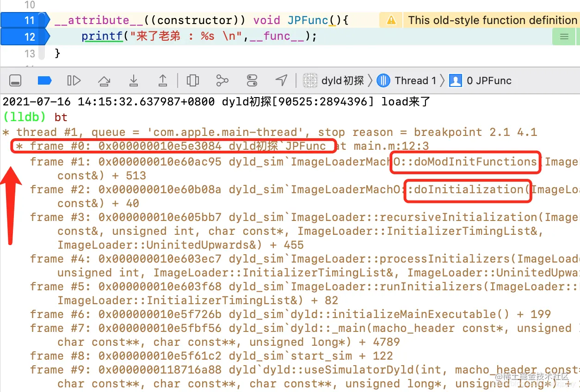Select frame #7 dyld::_main line
This screenshot has width=580, height=392.
point(305,335)
